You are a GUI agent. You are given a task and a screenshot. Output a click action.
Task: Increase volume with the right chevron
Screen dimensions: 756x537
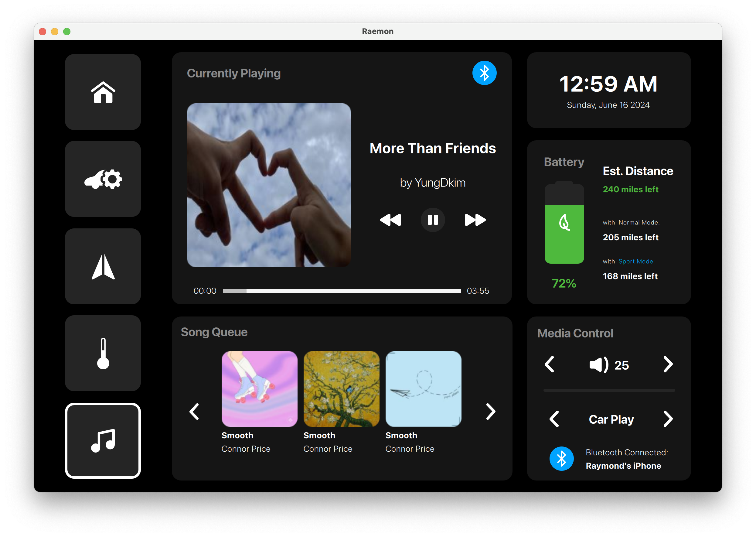click(668, 364)
